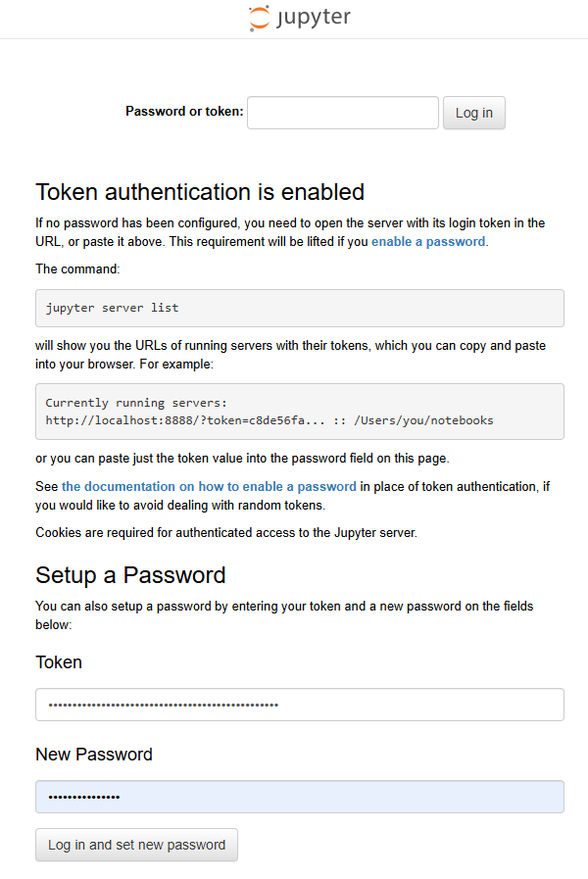Click the 'Password or token:' label

tap(184, 112)
